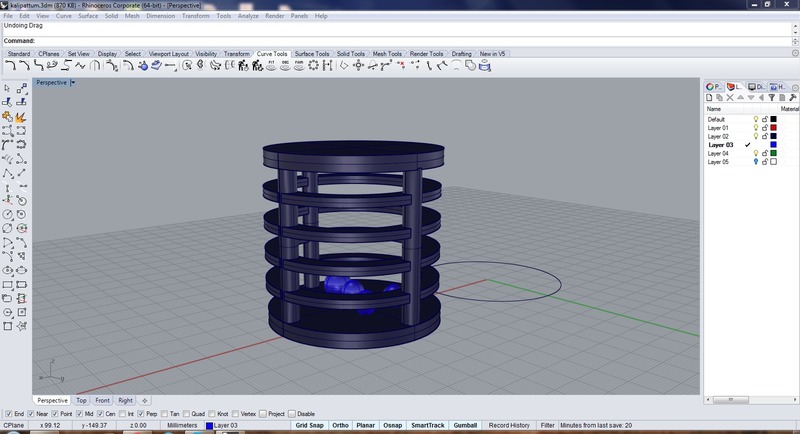Open the toolbar options gear at far right

click(795, 53)
